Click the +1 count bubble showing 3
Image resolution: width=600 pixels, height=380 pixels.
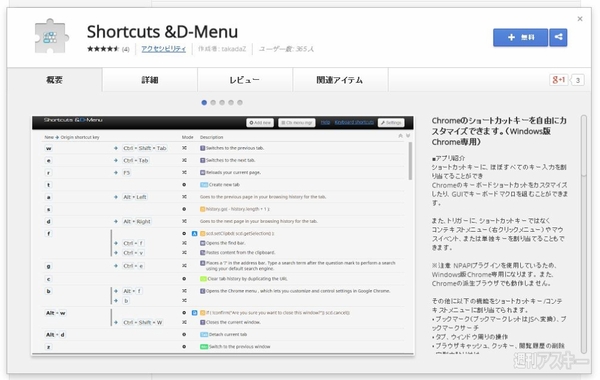coord(578,80)
